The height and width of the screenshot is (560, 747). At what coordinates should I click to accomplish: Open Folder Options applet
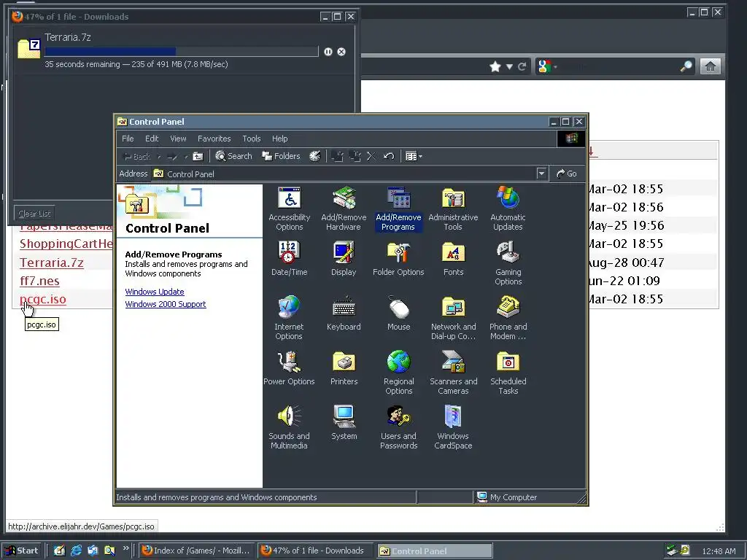(x=398, y=259)
